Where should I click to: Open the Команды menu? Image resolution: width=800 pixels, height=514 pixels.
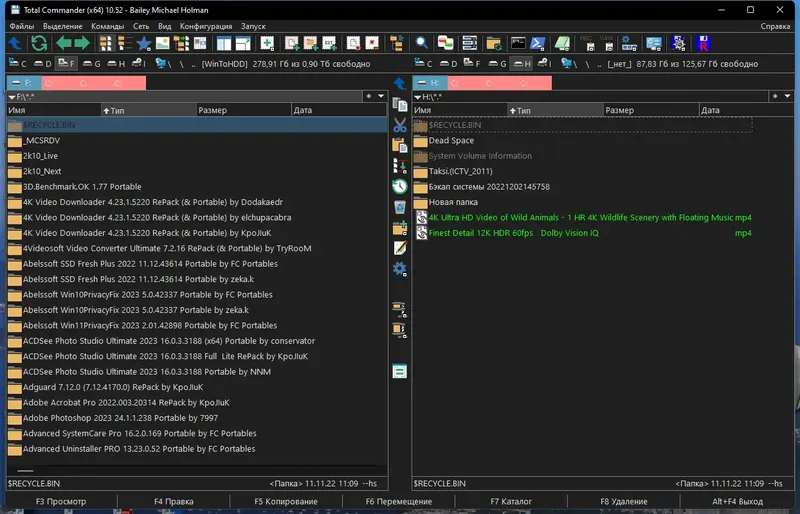pos(108,26)
